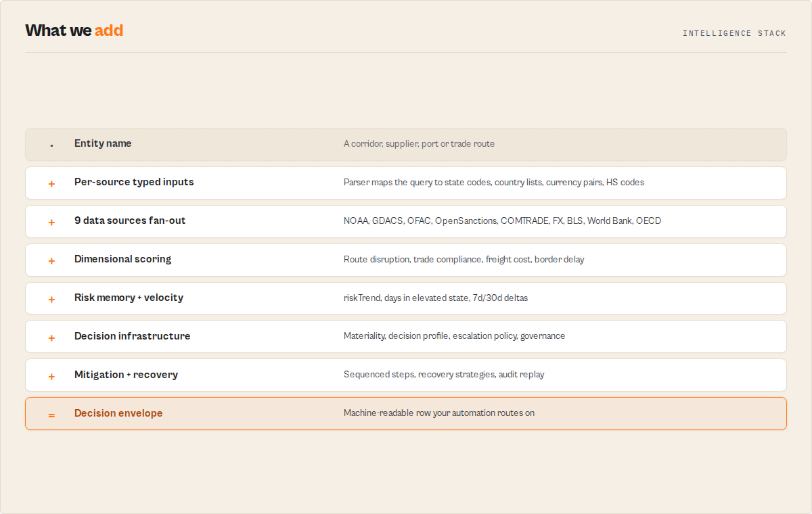Click the plus sign beside Dimensional scoring

51,260
